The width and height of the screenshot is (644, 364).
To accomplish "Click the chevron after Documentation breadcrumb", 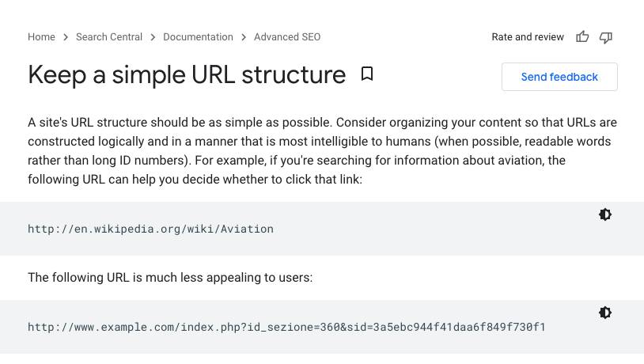I will pos(244,37).
